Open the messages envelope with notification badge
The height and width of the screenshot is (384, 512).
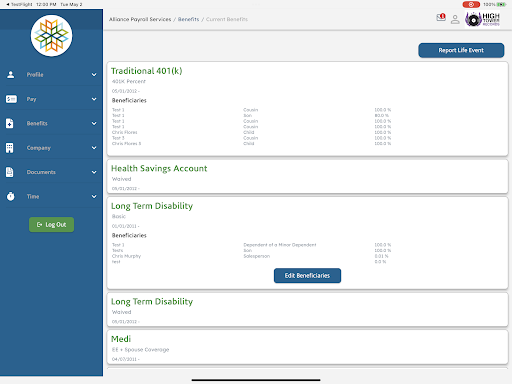(441, 17)
